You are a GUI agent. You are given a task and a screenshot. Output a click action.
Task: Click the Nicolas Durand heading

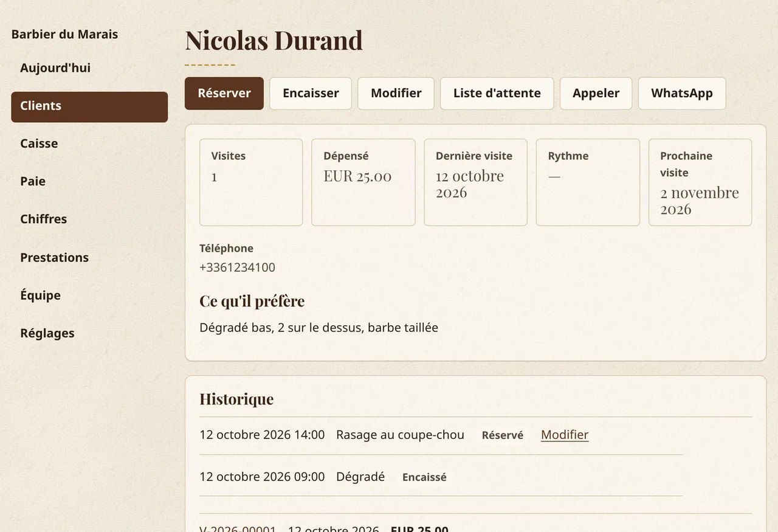click(274, 40)
